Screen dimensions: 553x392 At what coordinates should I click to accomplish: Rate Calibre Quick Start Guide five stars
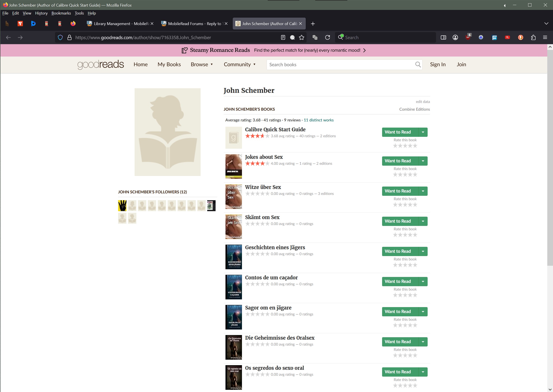coord(415,146)
